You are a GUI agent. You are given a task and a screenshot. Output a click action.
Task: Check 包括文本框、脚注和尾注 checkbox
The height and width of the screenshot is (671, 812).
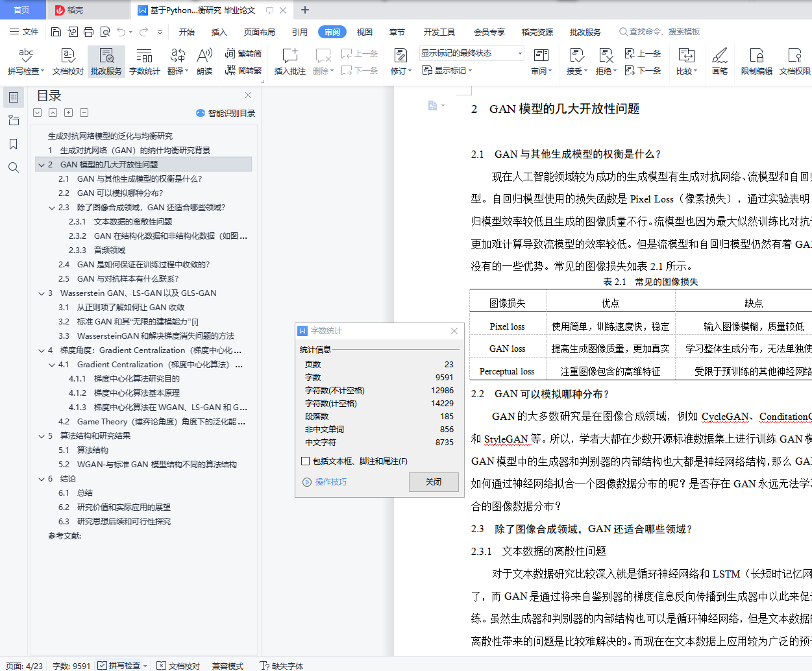click(306, 461)
